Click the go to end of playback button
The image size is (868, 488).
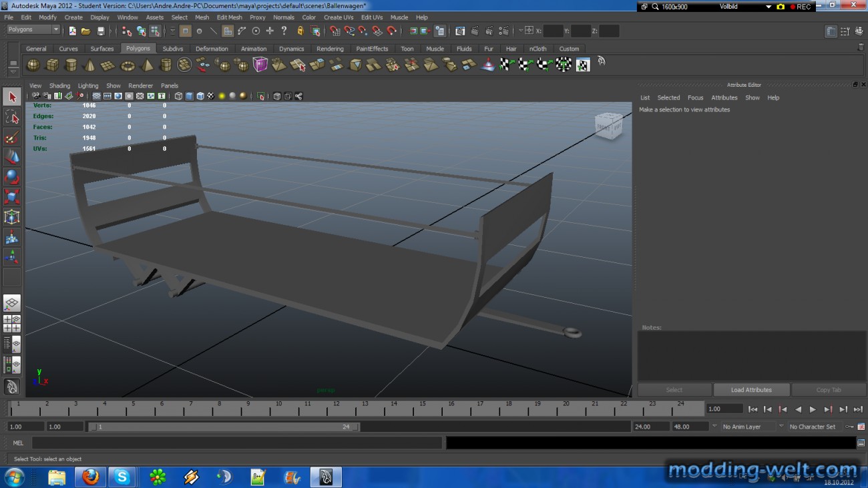coord(858,409)
